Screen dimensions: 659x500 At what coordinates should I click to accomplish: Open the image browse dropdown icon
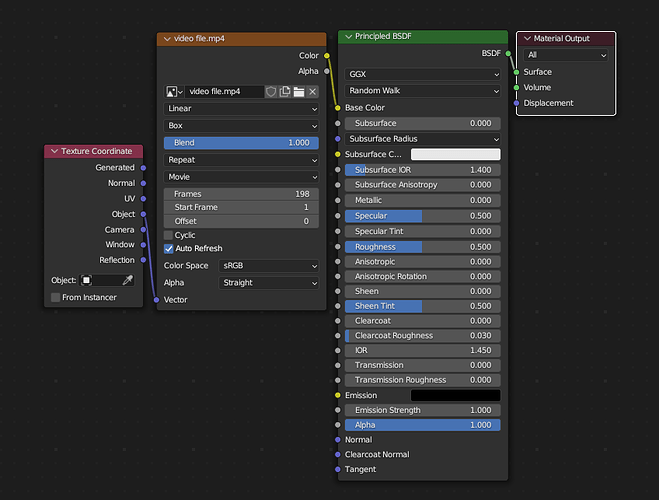click(x=174, y=92)
